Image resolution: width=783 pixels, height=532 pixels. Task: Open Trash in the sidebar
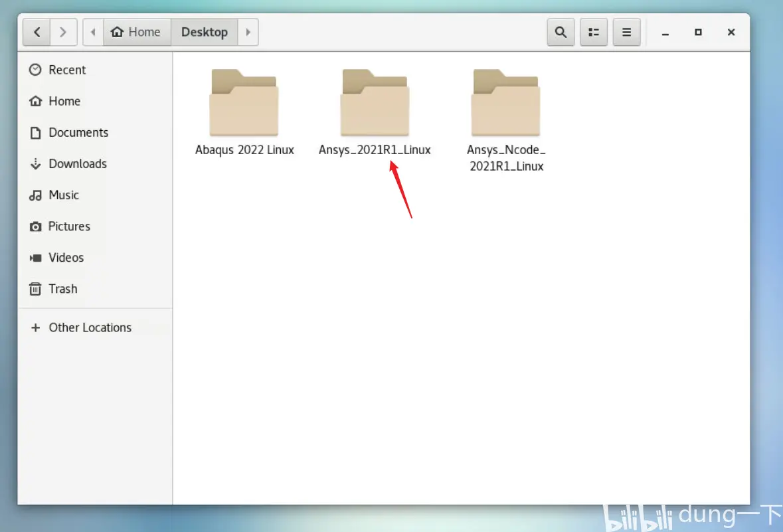tap(95, 289)
